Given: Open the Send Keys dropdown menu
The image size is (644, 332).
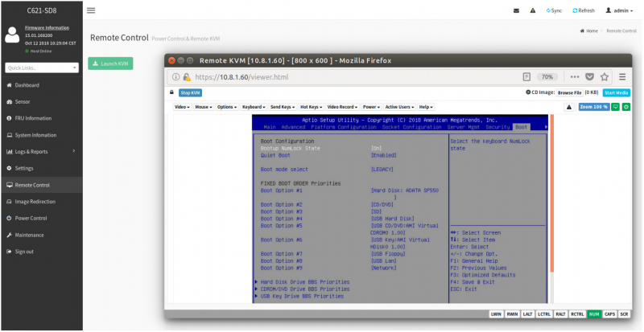Looking at the screenshot, I should click(x=283, y=107).
